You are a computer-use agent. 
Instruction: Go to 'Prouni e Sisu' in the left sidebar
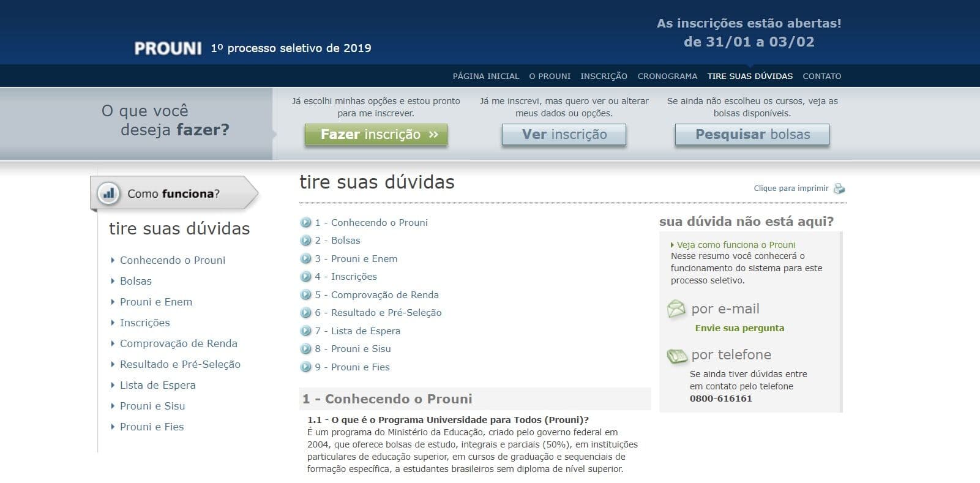click(152, 406)
